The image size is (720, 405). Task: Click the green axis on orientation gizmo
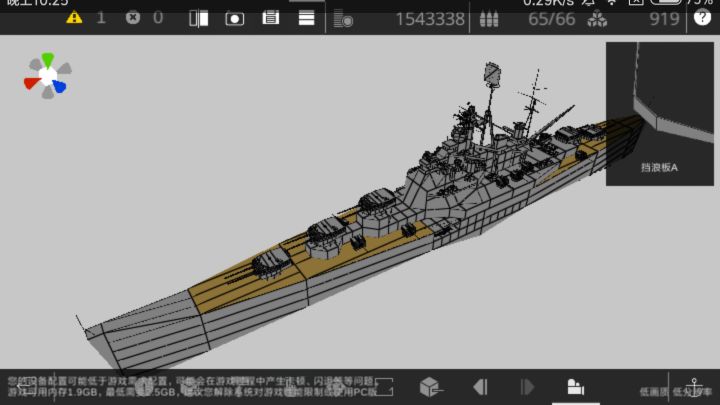click(x=48, y=60)
